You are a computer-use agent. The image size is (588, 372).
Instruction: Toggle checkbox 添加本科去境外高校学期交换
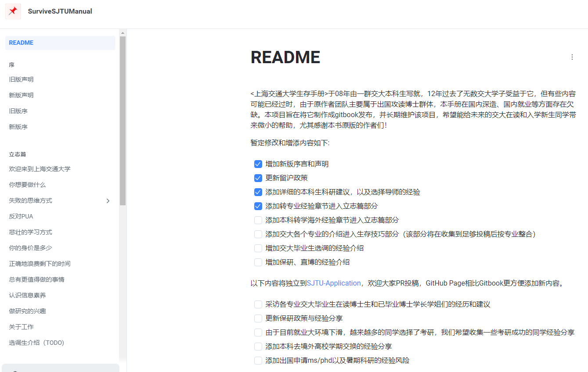(x=258, y=347)
